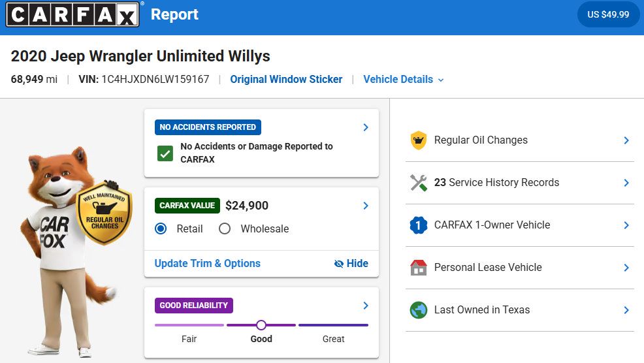The image size is (644, 363).
Task: Click the Regular Oil Changes text
Action: click(x=481, y=140)
